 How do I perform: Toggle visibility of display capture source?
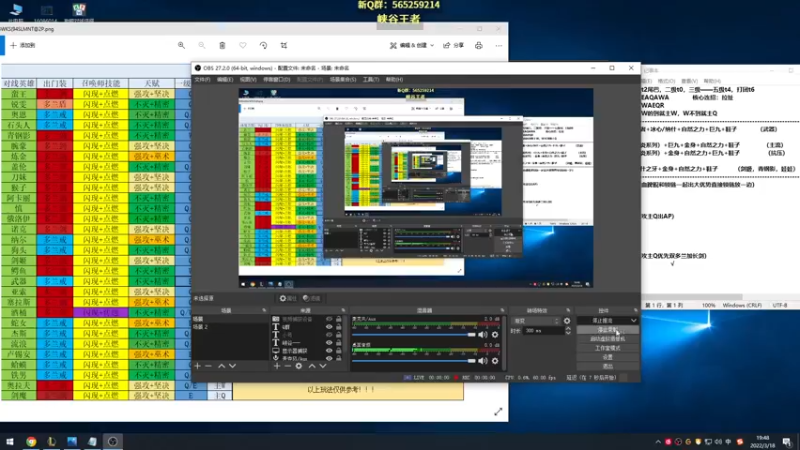tap(329, 351)
